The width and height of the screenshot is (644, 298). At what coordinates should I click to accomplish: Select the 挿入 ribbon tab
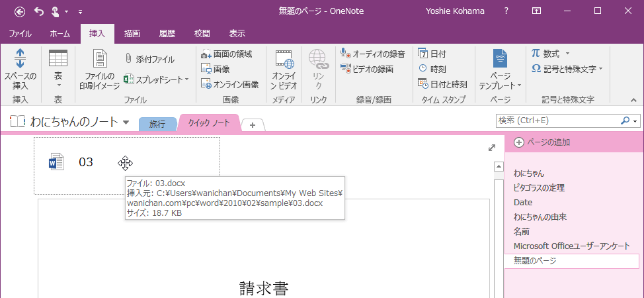(x=97, y=34)
